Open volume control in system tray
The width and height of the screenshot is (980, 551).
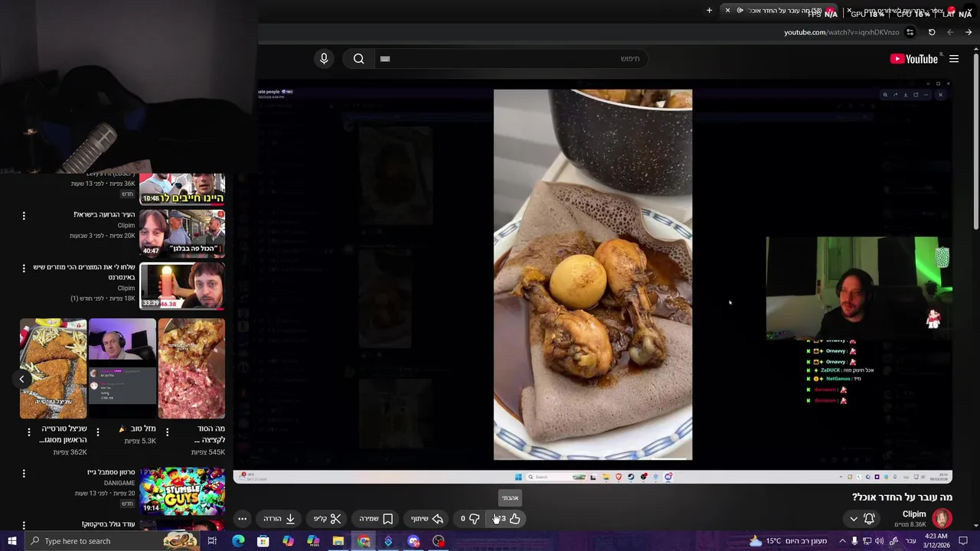coord(879,541)
